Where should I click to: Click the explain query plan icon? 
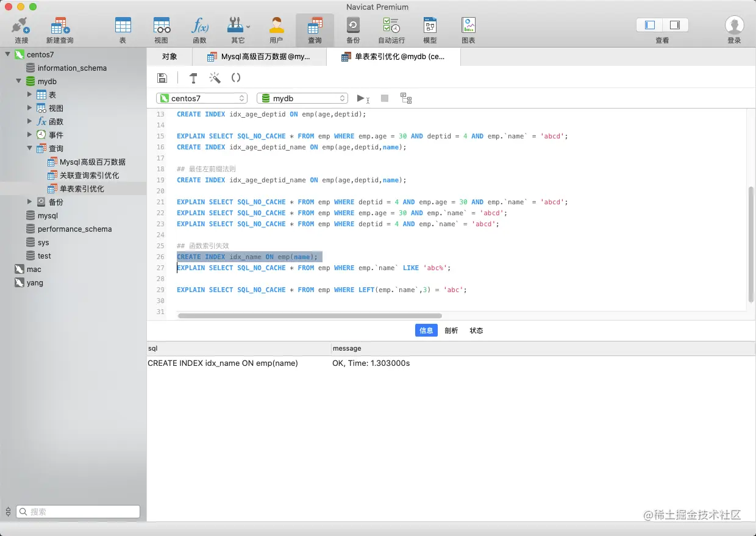(x=406, y=98)
